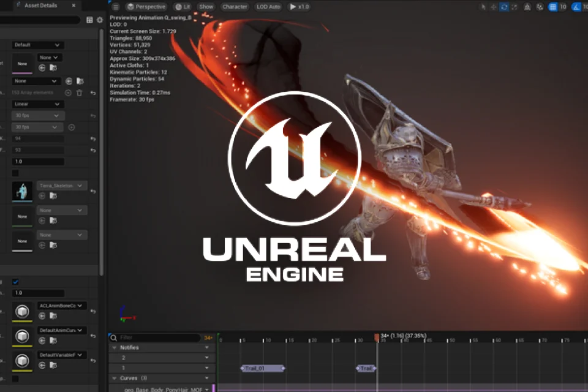Image resolution: width=588 pixels, height=392 pixels.
Task: Tick the empty checkbox below the 1.0 field
Action: pyautogui.click(x=15, y=173)
